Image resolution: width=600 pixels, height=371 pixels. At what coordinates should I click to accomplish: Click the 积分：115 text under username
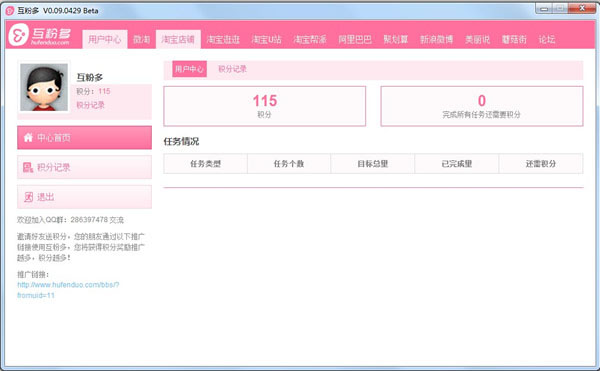pyautogui.click(x=93, y=91)
